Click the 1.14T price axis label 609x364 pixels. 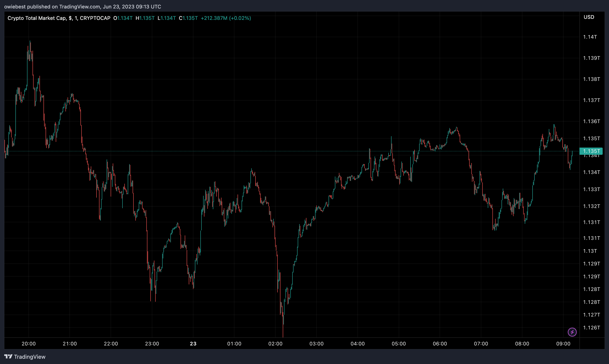coord(590,37)
